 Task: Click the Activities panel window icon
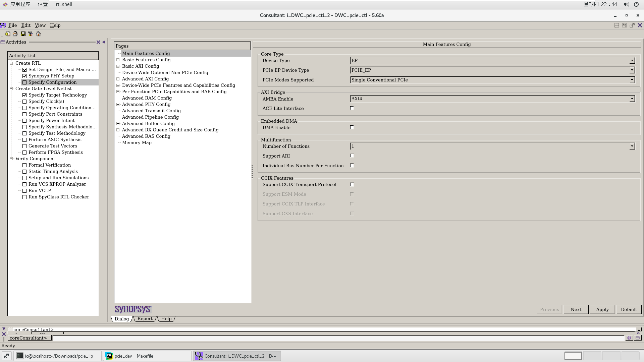point(3,42)
